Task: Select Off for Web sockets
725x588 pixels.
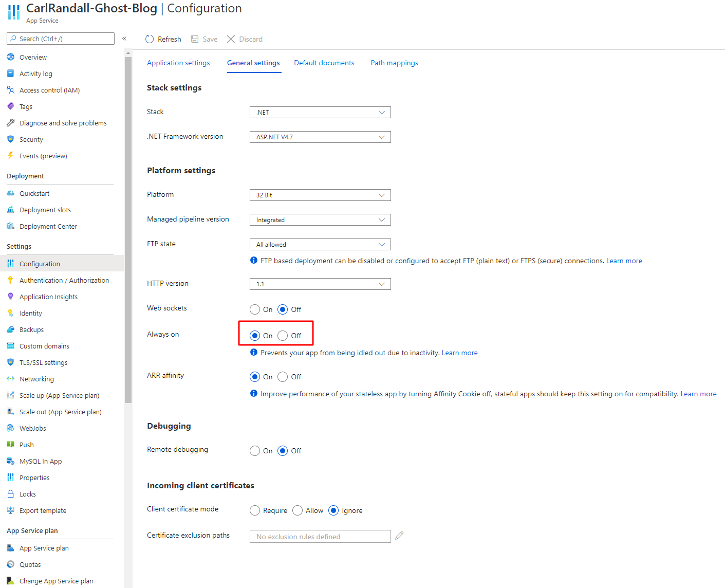Action: coord(283,309)
